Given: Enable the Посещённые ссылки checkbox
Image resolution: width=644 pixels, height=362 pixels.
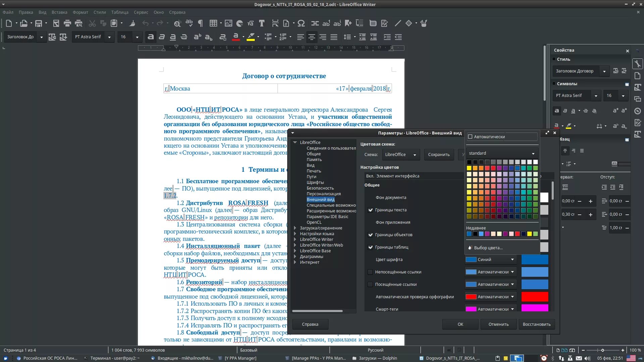Looking at the screenshot, I should [370, 285].
